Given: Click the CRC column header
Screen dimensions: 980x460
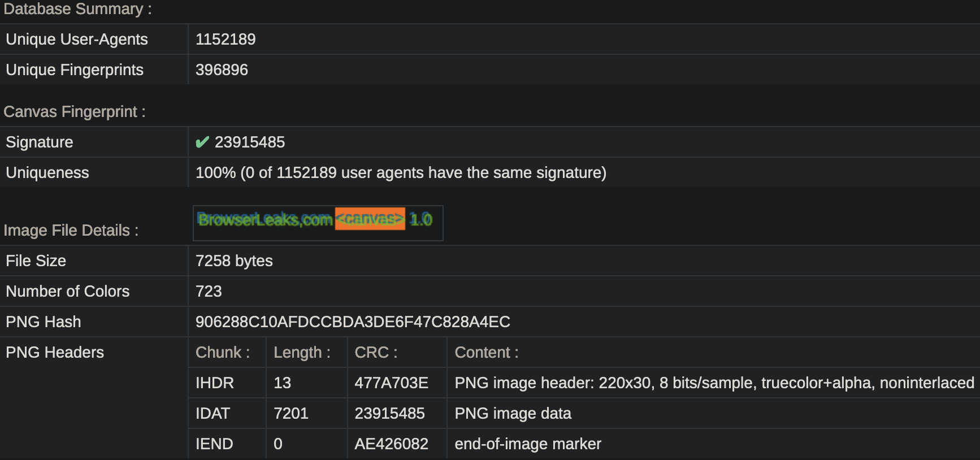Looking at the screenshot, I should (376, 353).
